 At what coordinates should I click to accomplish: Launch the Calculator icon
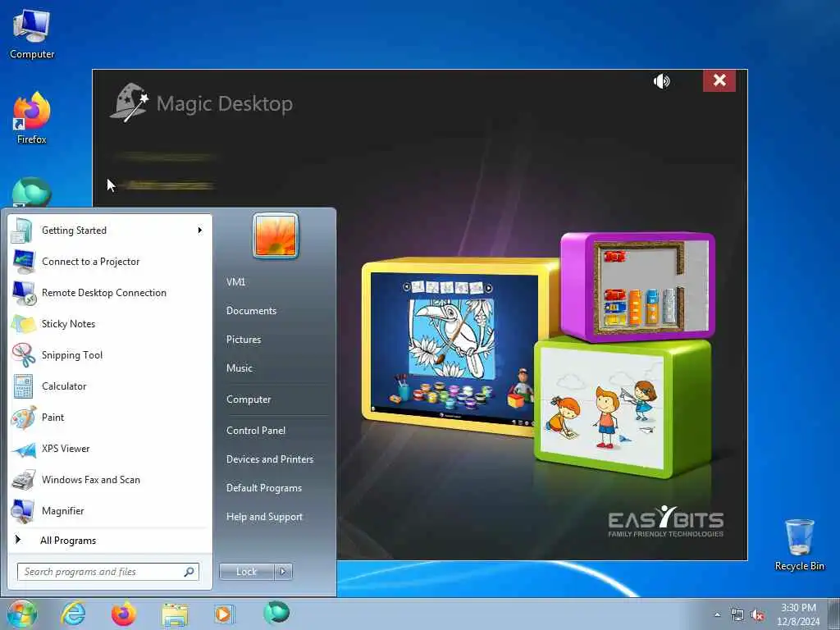tap(23, 386)
